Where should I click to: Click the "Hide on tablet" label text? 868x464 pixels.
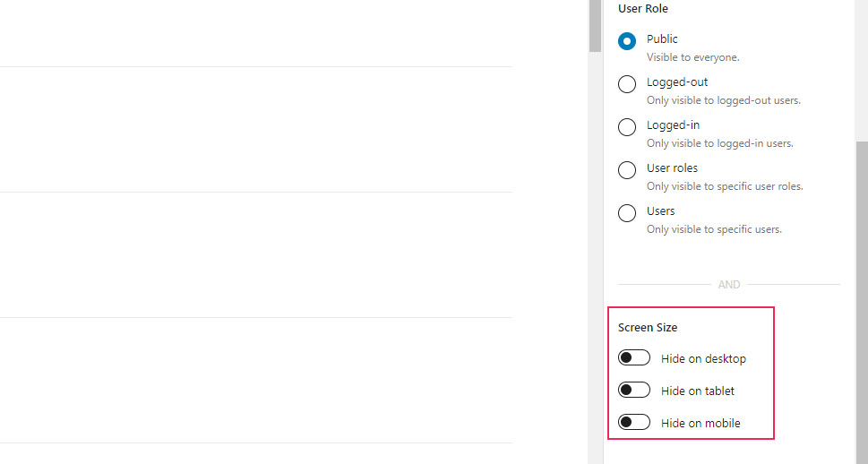tap(697, 391)
